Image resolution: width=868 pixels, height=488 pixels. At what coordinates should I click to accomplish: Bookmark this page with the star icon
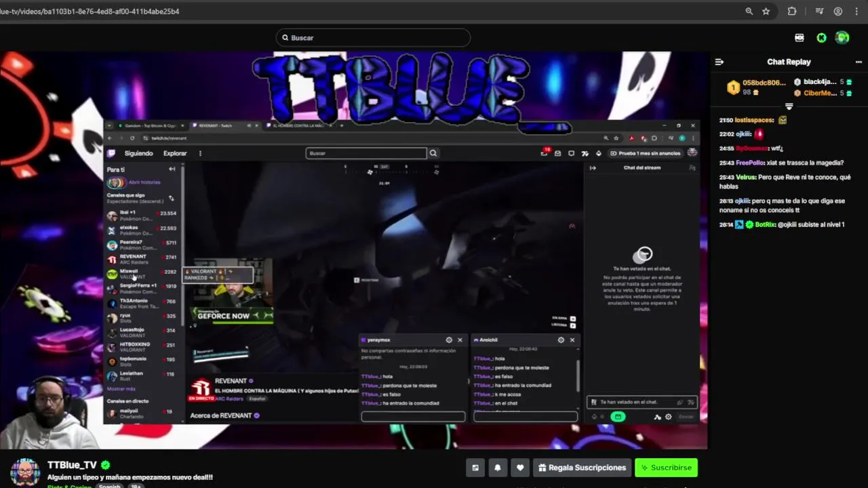pos(766,12)
